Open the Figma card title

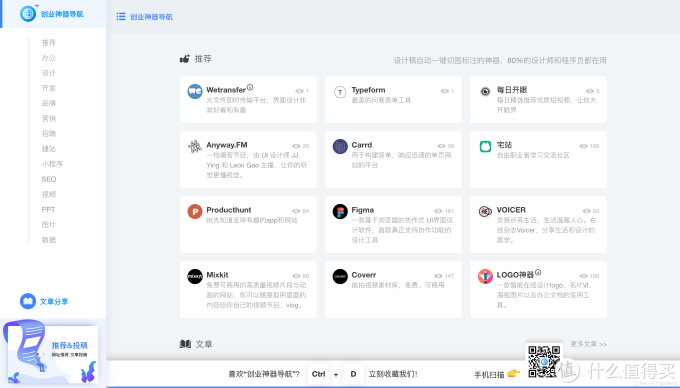(363, 210)
